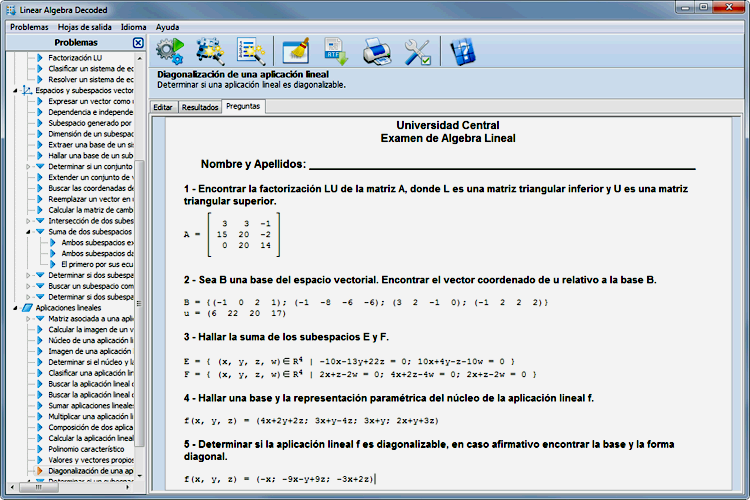Collapse the Espacios y subespacios vectoriales node
The height and width of the screenshot is (500, 750).
[15, 90]
